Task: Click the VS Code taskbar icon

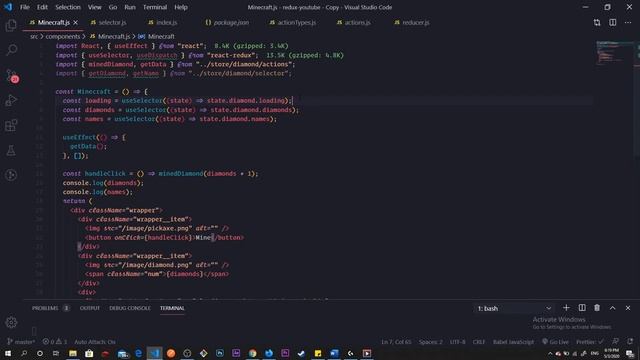Action: tap(155, 353)
